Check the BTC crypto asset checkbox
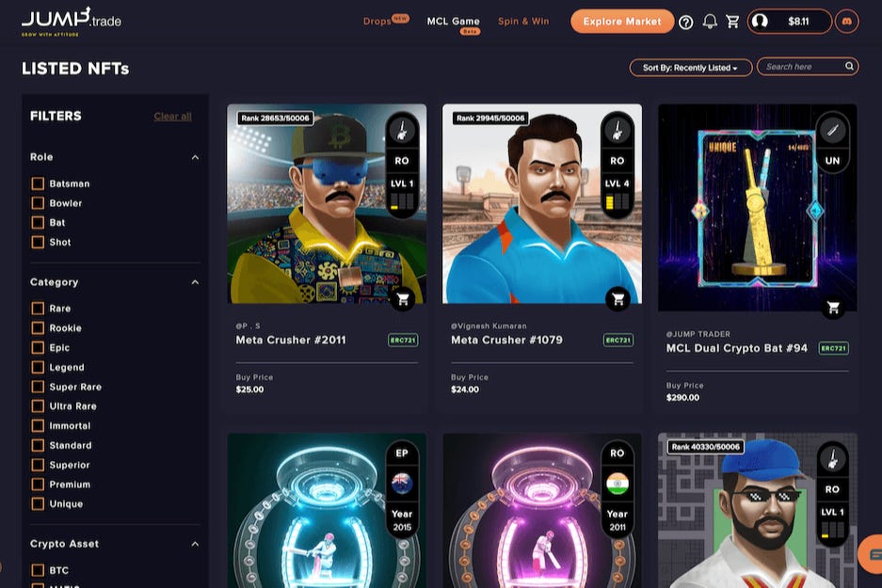882x588 pixels. pyautogui.click(x=38, y=570)
